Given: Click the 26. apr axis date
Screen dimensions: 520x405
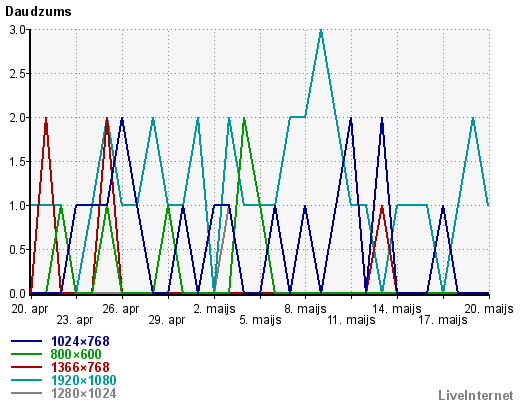Looking at the screenshot, I should 121,309.
